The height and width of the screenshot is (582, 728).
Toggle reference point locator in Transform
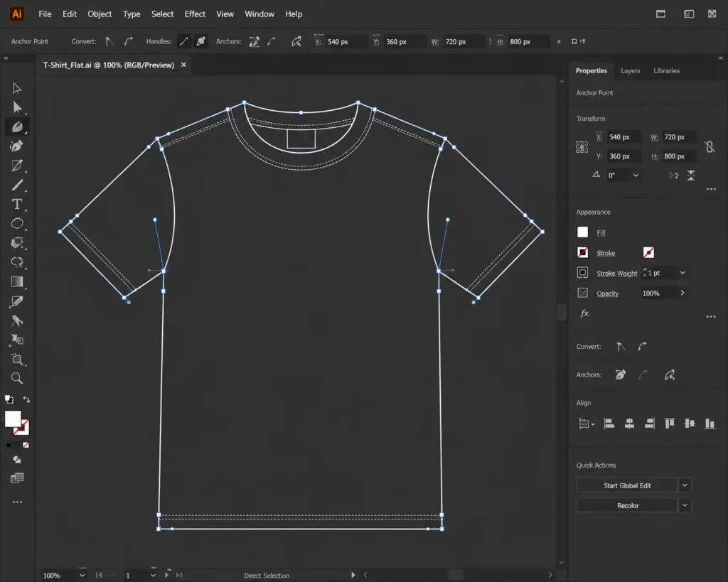point(582,147)
